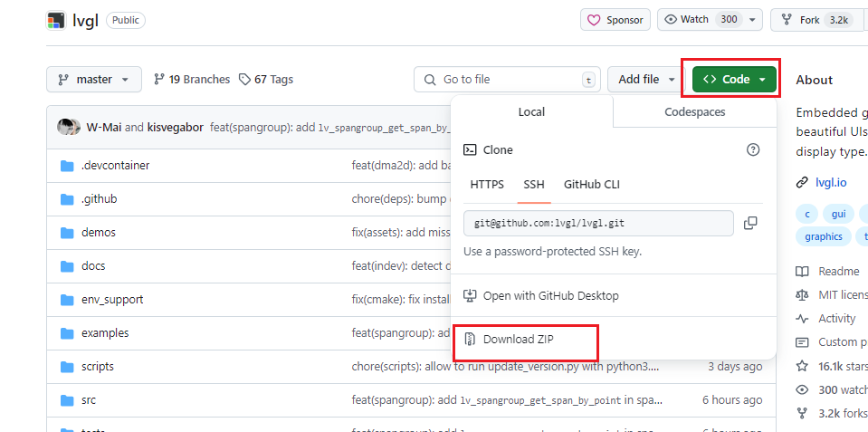Open the .devcontainer folder name
The image size is (868, 432).
click(115, 166)
